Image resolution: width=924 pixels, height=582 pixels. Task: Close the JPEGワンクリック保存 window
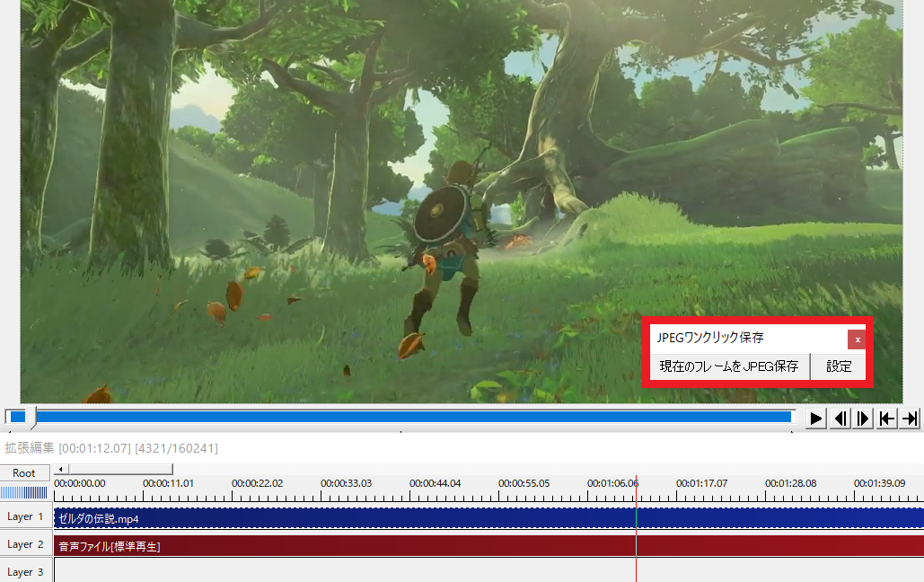(858, 339)
